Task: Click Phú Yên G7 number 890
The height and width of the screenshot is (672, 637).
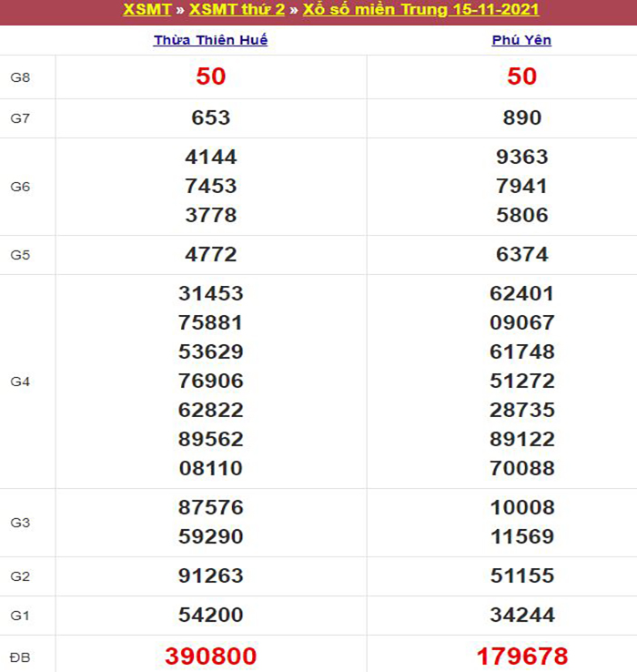Action: [x=521, y=117]
